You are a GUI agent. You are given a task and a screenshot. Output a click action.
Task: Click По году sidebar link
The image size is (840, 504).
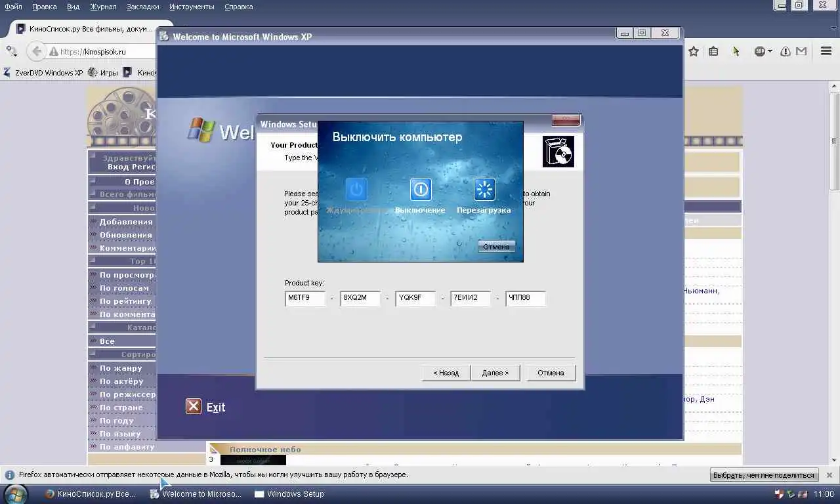click(x=117, y=421)
